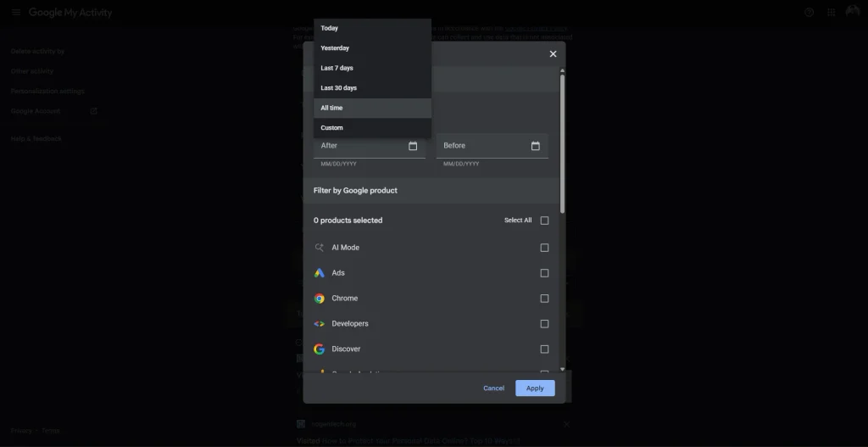The image size is (868, 447).
Task: Choose Last 7 days option
Action: [x=373, y=68]
